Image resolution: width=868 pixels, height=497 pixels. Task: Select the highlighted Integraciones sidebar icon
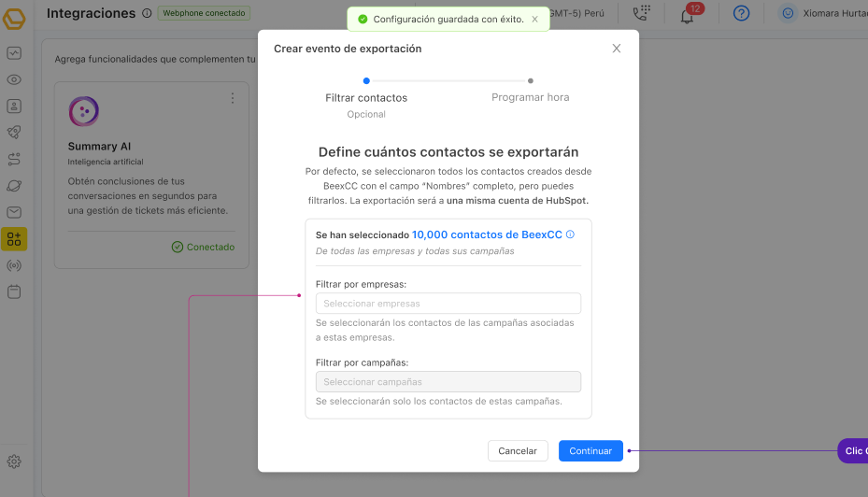coord(14,239)
